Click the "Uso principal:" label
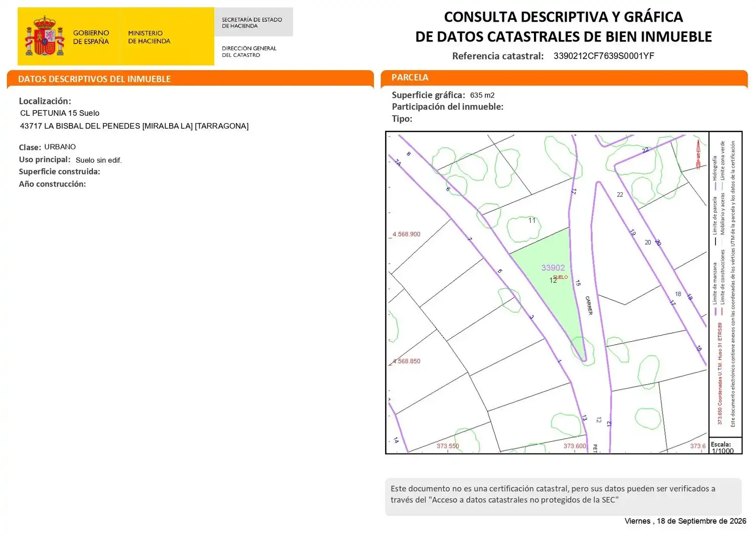 [x=44, y=160]
